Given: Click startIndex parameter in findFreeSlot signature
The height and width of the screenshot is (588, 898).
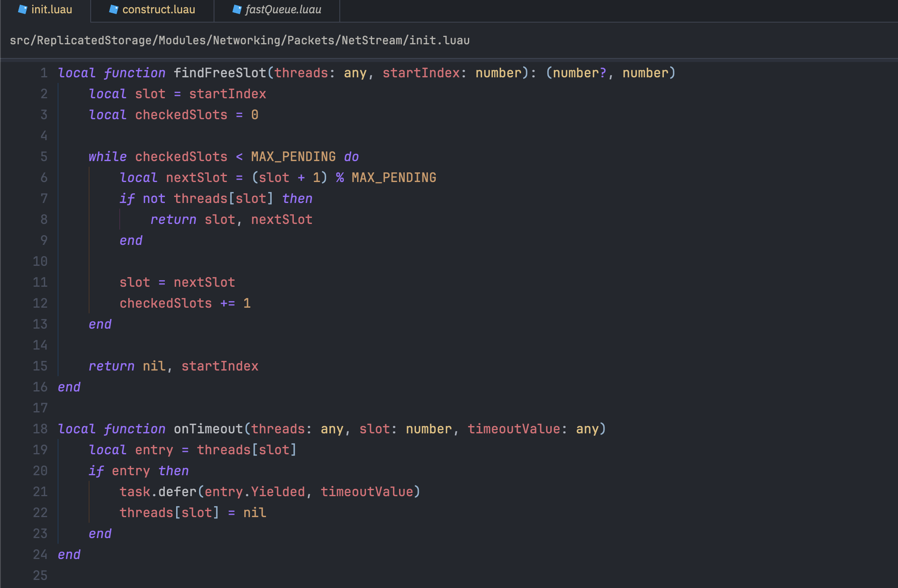Looking at the screenshot, I should pos(421,73).
